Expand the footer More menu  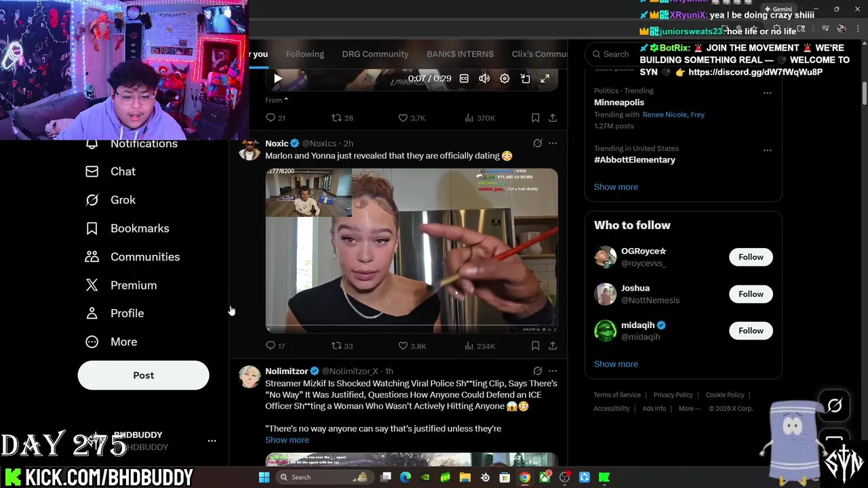point(690,409)
